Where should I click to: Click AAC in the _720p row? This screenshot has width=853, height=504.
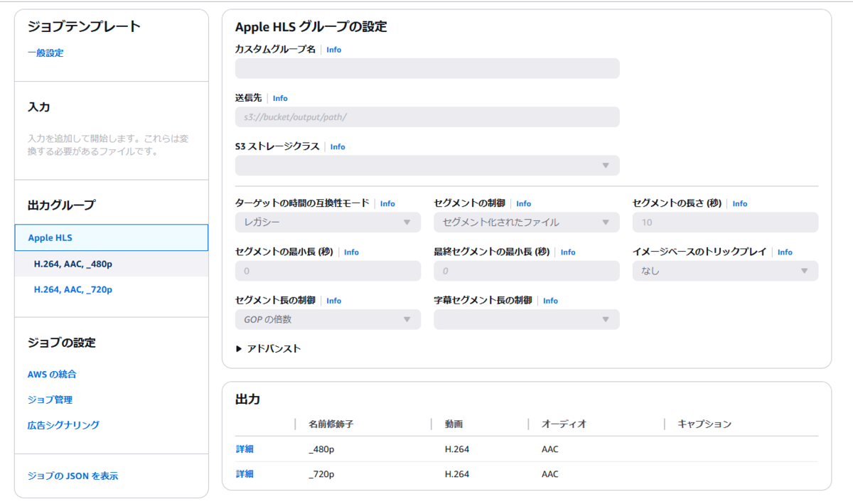click(550, 474)
